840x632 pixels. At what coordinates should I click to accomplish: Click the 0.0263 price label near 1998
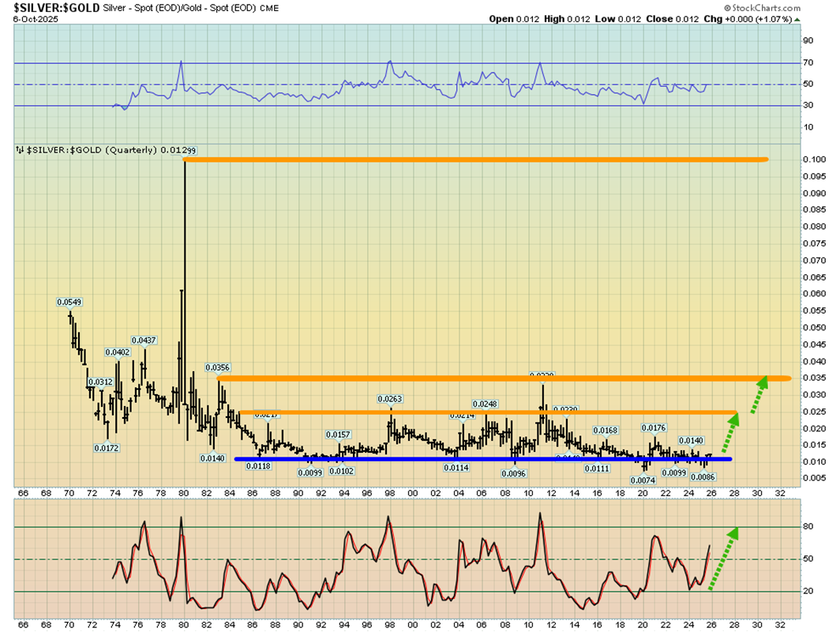[x=390, y=399]
